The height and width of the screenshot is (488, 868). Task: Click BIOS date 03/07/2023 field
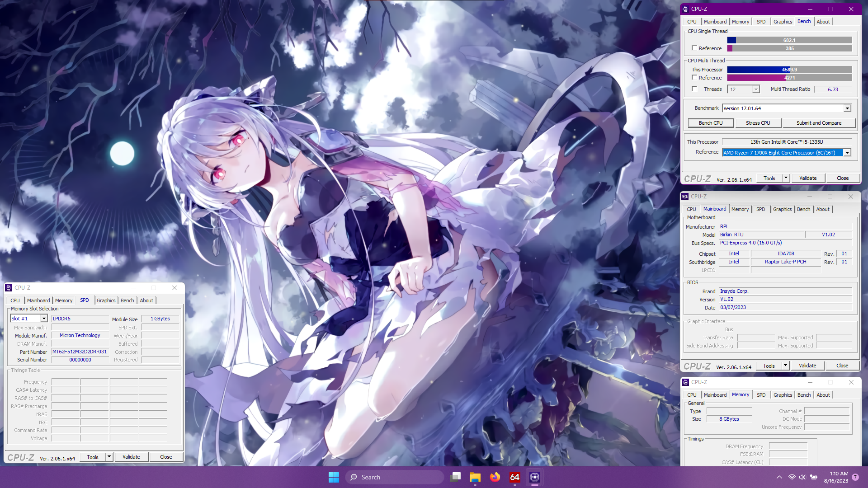pos(786,307)
